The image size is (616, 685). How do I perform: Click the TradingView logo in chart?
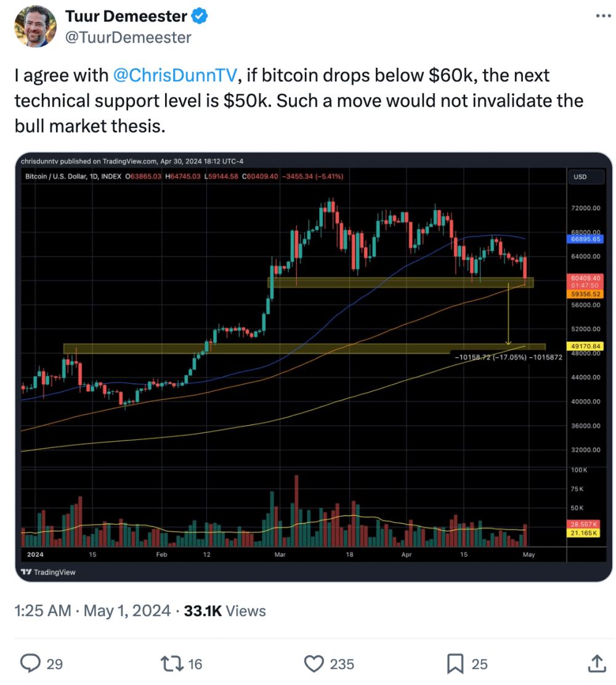click(48, 572)
